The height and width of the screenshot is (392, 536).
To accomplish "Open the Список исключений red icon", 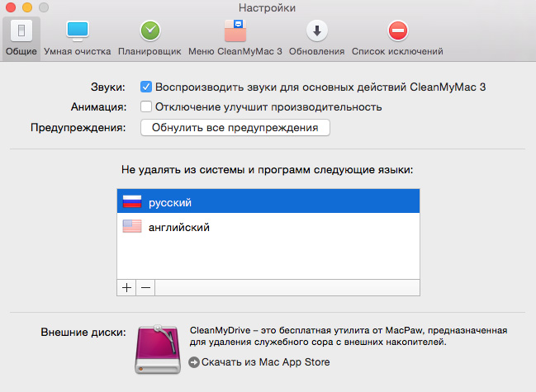I will [x=397, y=31].
